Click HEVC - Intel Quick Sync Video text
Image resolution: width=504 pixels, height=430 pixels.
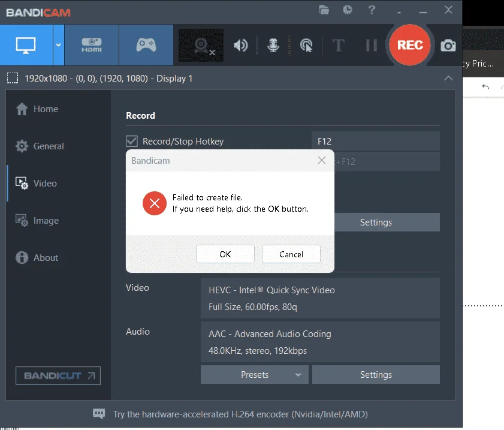point(271,290)
